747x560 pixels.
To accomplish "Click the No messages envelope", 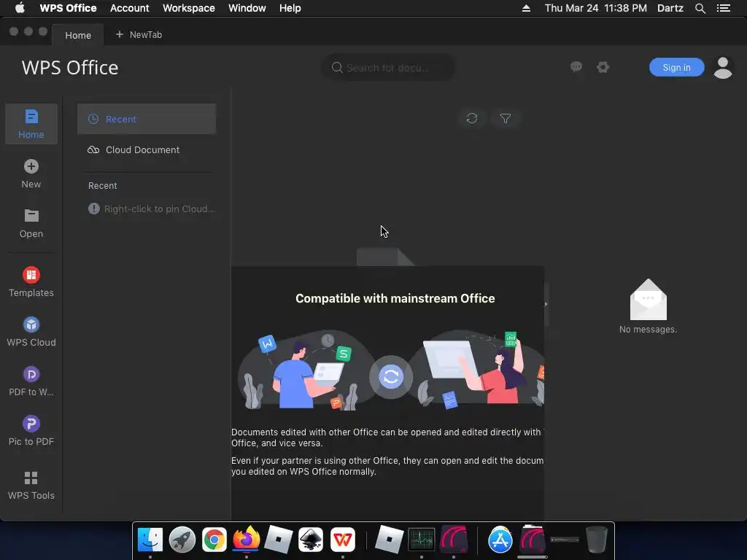I will [649, 300].
